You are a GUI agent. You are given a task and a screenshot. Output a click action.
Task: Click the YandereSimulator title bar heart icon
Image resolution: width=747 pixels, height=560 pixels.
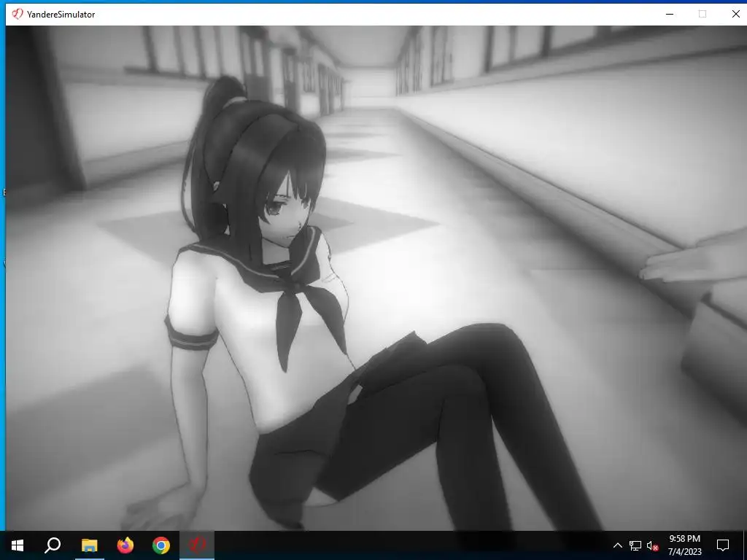[18, 14]
